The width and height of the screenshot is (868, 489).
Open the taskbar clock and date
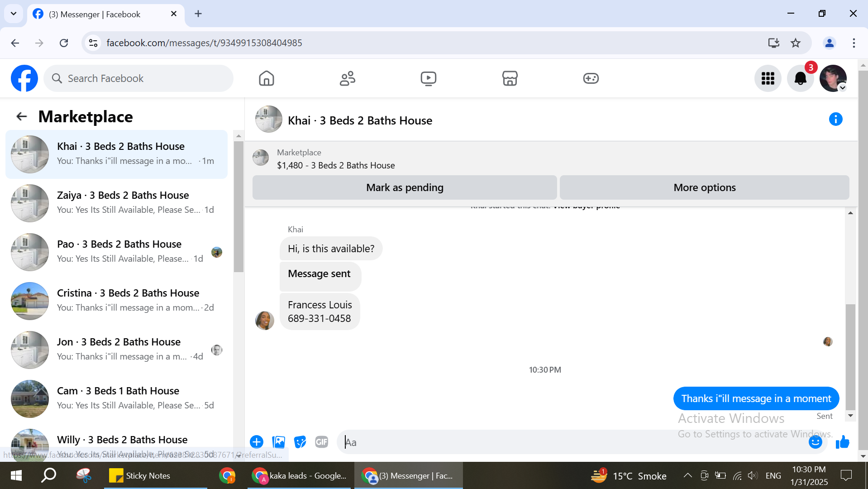(x=809, y=475)
